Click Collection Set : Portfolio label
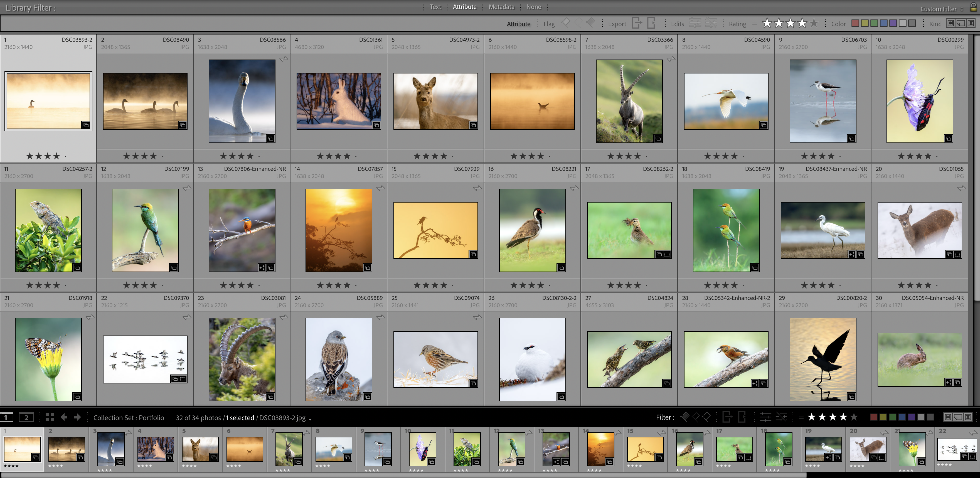Screen dimensions: 980x478 [129, 418]
